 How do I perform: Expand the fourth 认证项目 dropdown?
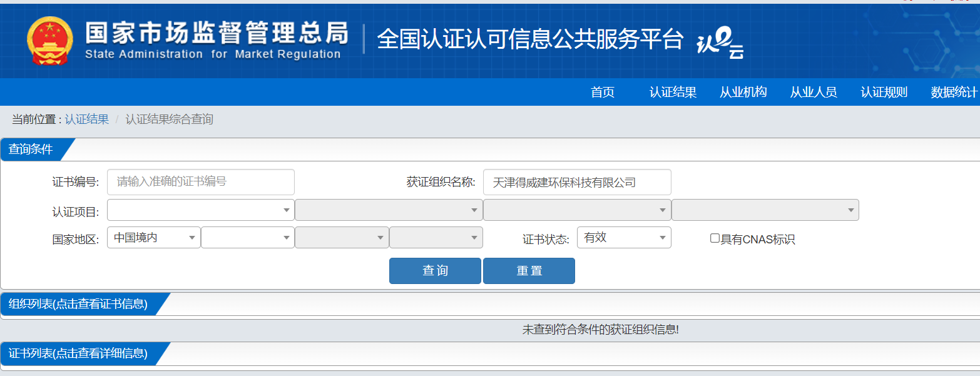[x=765, y=210]
